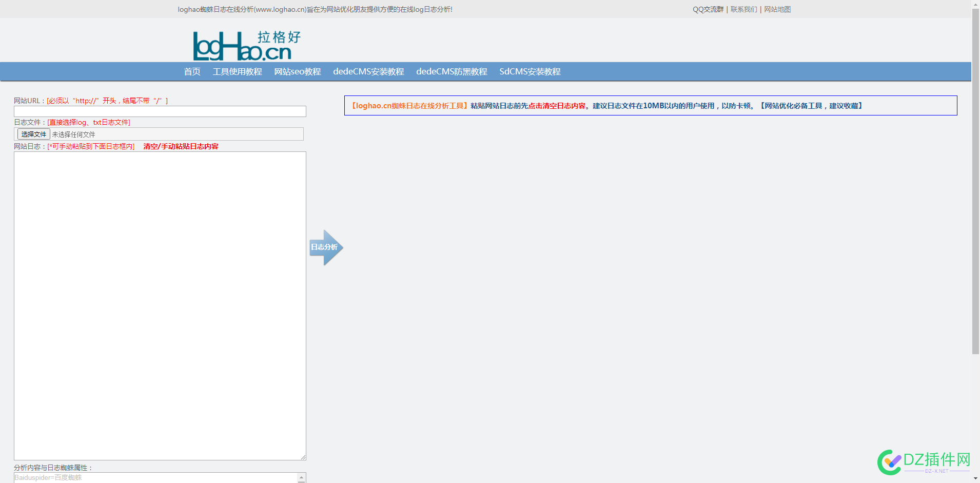
Task: Open the 首页 nav item
Action: pyautogui.click(x=192, y=72)
